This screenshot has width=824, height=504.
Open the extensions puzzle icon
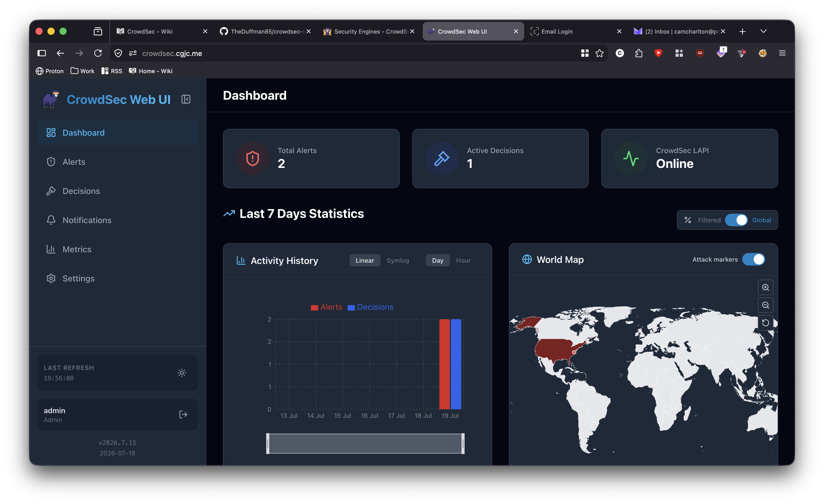coord(639,53)
